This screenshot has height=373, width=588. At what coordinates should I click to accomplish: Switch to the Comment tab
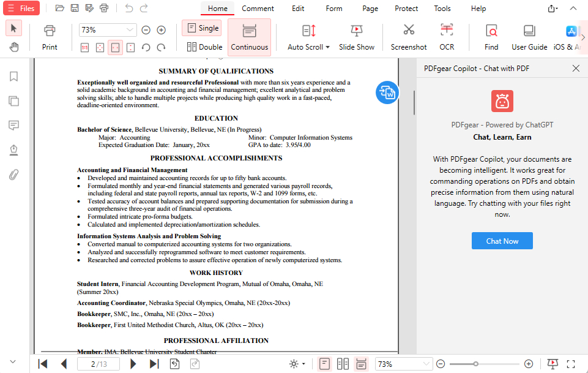coord(258,9)
